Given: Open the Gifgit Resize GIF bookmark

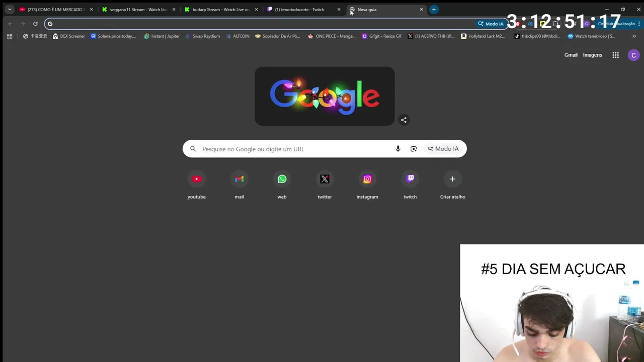Looking at the screenshot, I should pyautogui.click(x=382, y=36).
